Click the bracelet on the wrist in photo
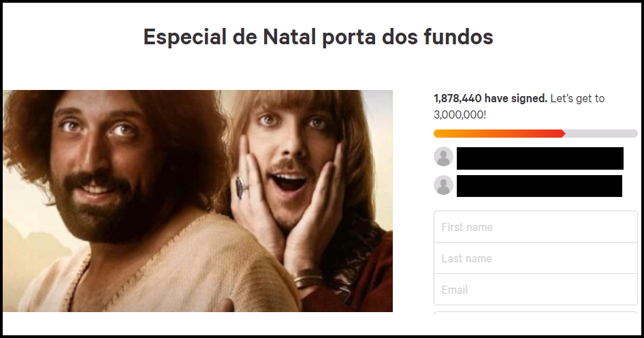The height and width of the screenshot is (338, 644). point(308,279)
